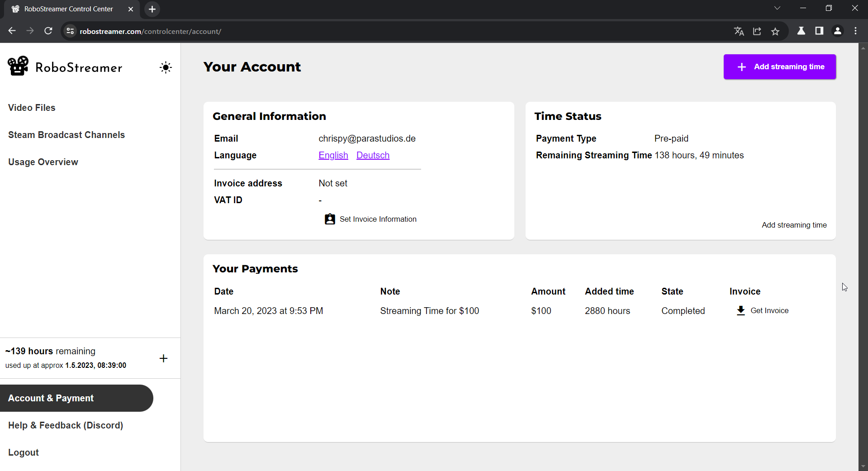Viewport: 868px width, 471px height.
Task: Bookmark this page with star icon
Action: pyautogui.click(x=775, y=31)
